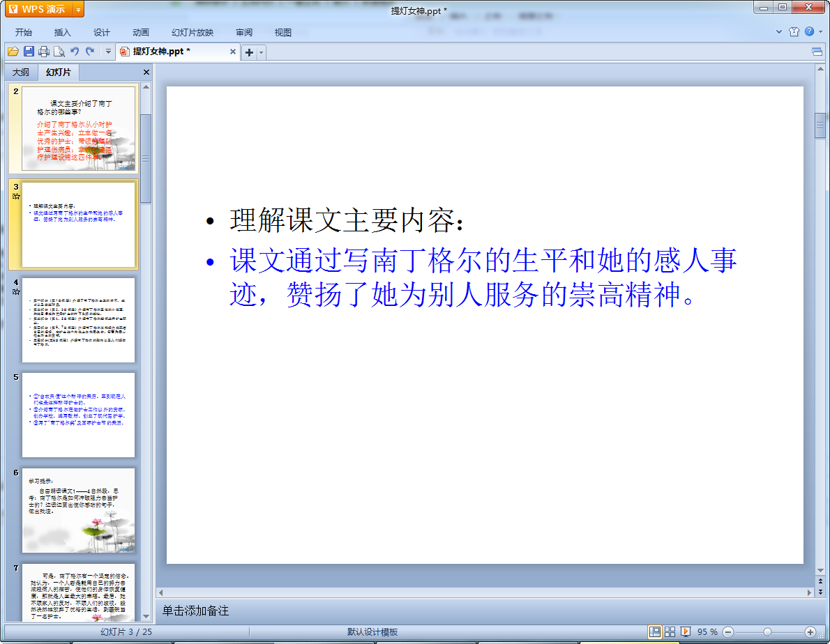
Task: Select slide 5 thumbnail
Action: [78, 415]
